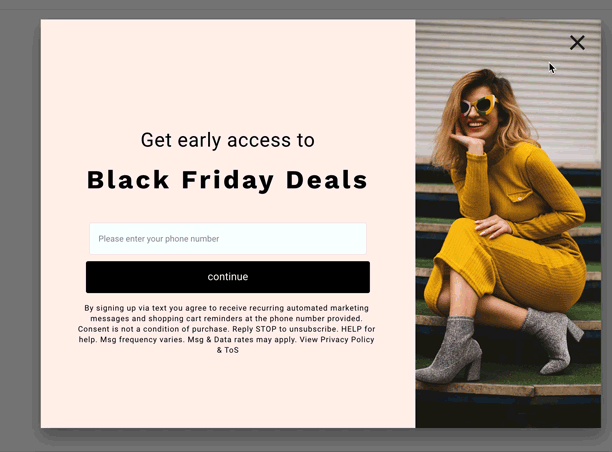Open the Privacy Policy link
Viewport: 612px width, 452px height.
pyautogui.click(x=347, y=340)
